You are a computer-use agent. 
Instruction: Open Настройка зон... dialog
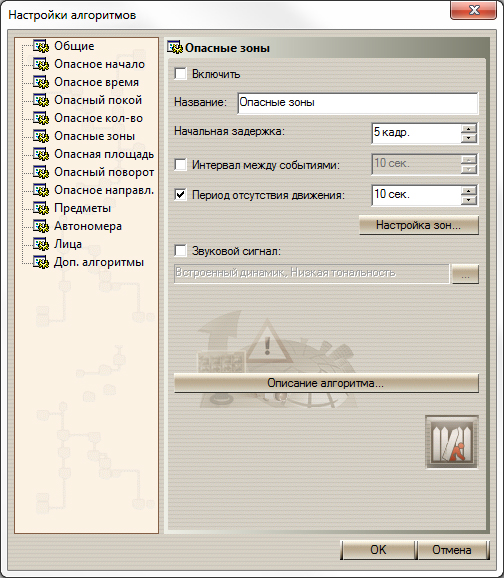[419, 225]
